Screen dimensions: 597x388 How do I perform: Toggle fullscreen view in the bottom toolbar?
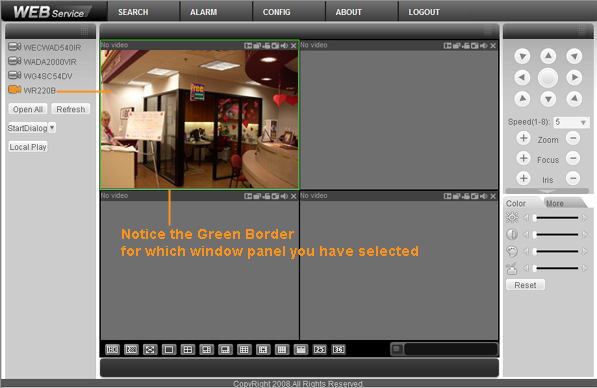150,350
